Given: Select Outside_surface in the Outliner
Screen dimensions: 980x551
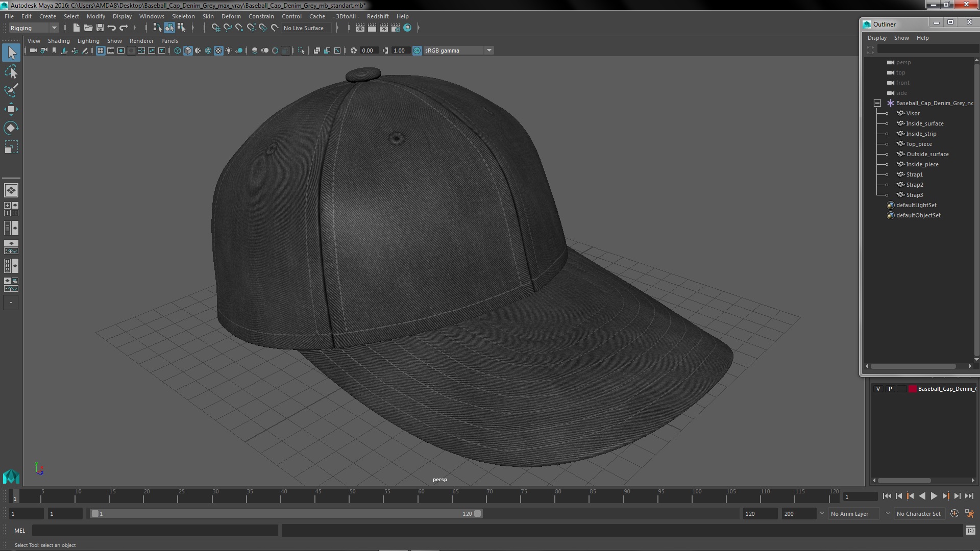Looking at the screenshot, I should click(927, 154).
